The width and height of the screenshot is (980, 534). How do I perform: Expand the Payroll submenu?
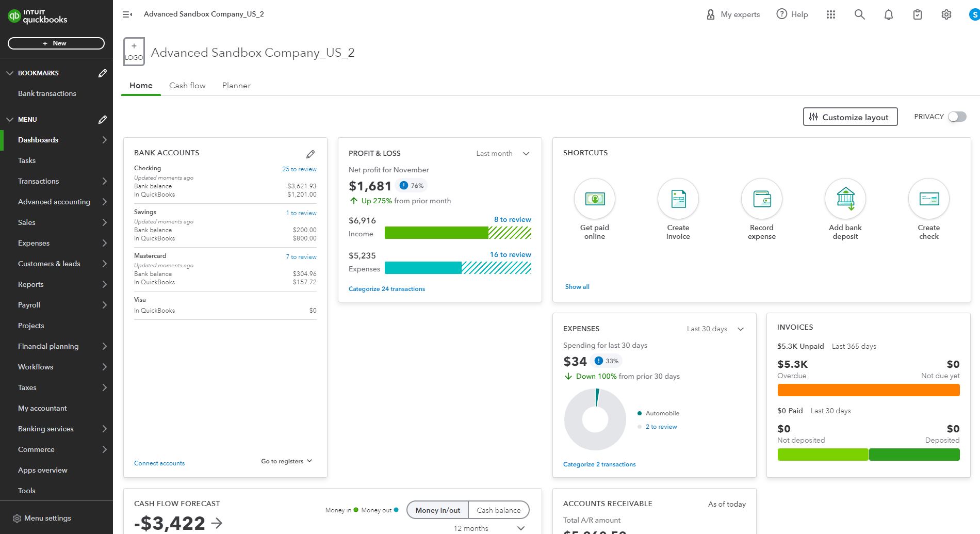pyautogui.click(x=105, y=305)
